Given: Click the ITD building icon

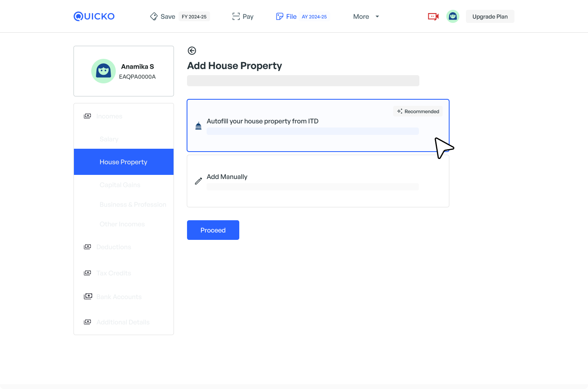Looking at the screenshot, I should click(x=198, y=126).
